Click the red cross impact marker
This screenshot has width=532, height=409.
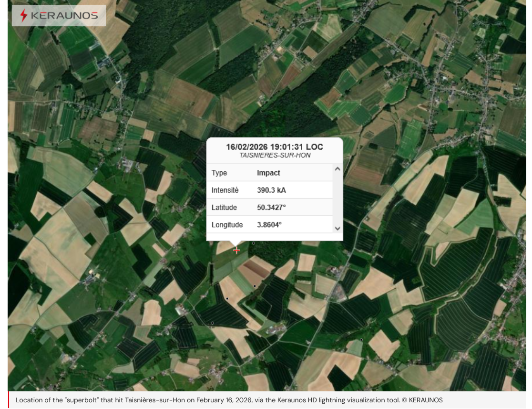236,251
